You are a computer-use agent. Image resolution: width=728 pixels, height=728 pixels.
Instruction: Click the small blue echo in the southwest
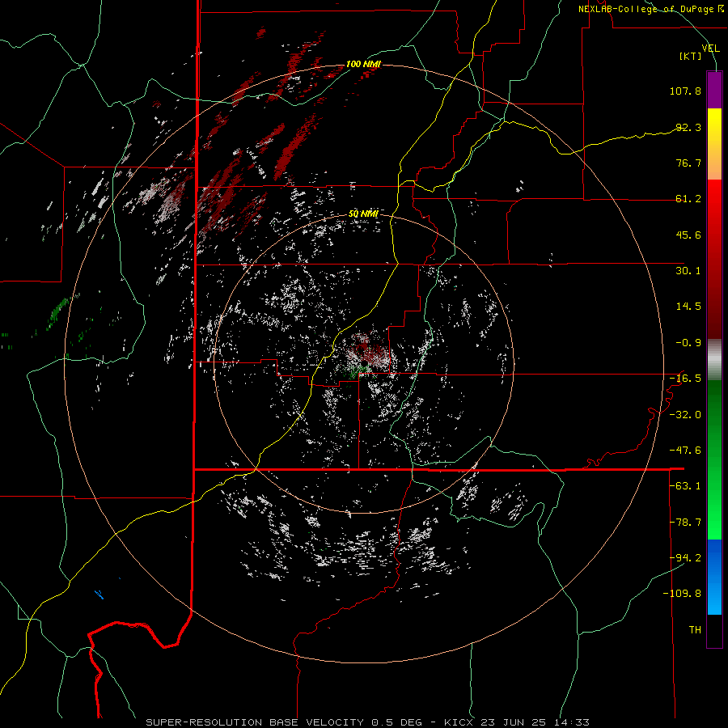click(99, 594)
